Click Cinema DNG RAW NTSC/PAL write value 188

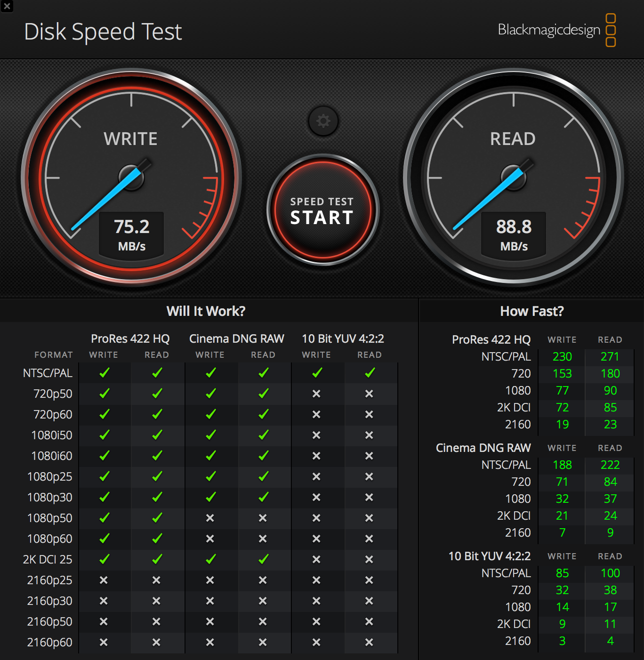coord(562,465)
